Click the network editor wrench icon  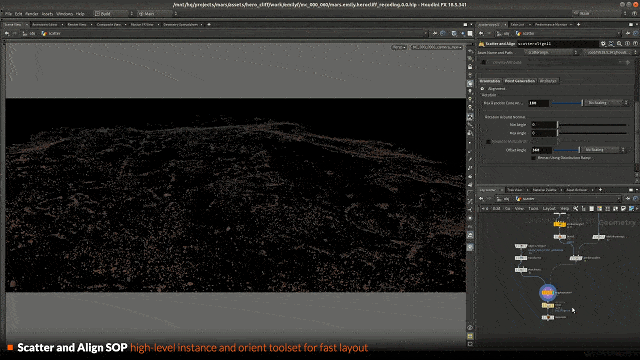click(576, 209)
